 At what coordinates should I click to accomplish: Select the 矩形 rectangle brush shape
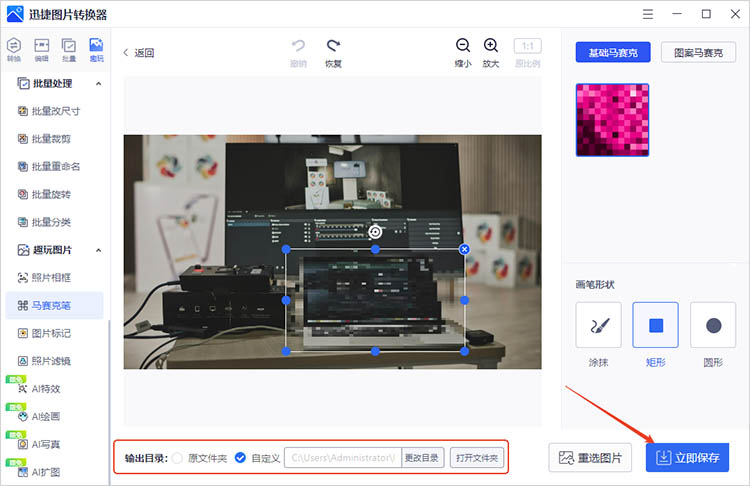[x=655, y=325]
